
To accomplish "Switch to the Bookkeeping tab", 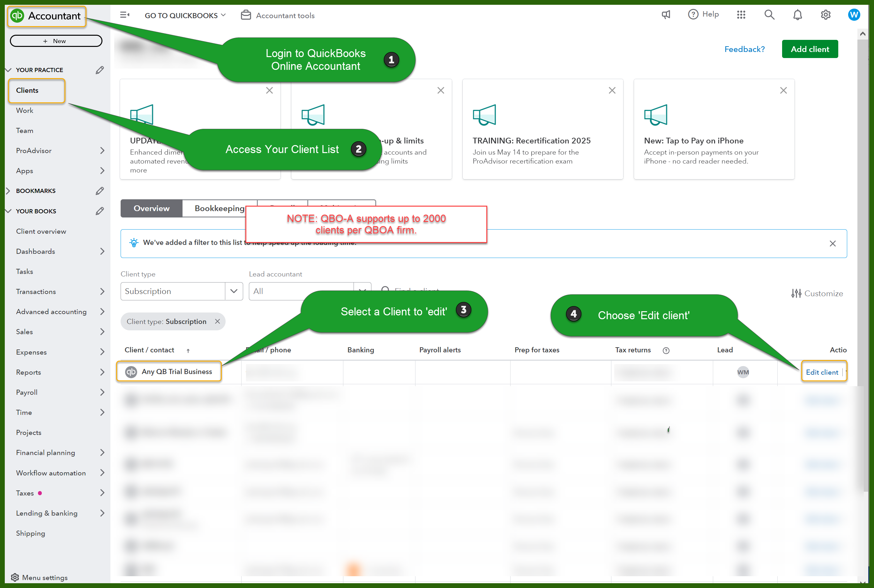I will [220, 209].
